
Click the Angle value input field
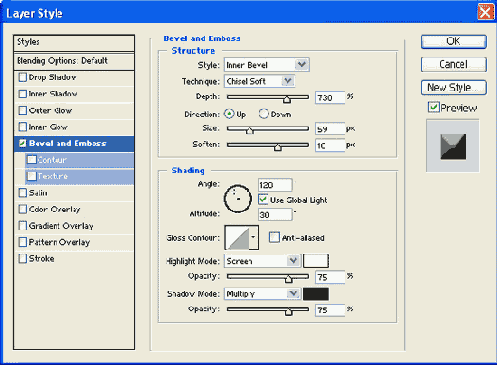[x=275, y=185]
